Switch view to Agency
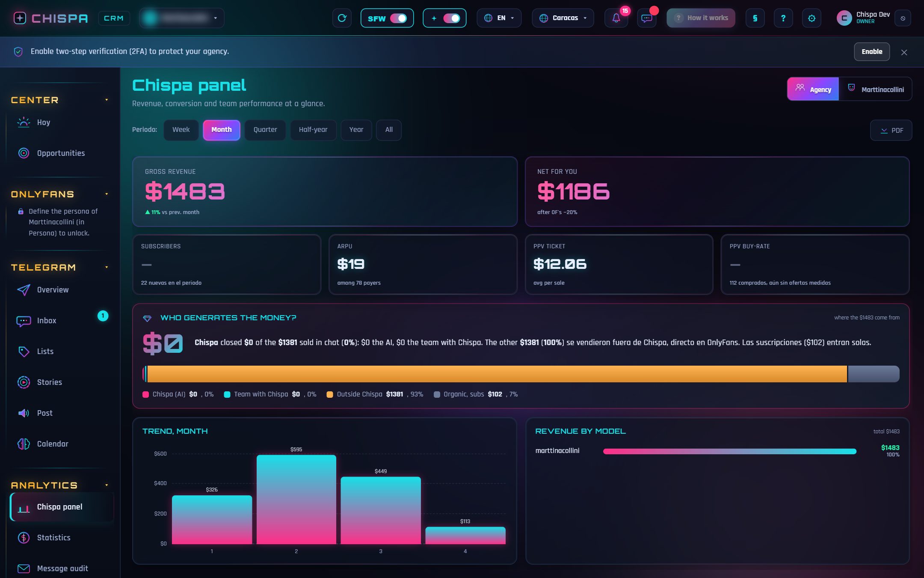This screenshot has width=924, height=578. [x=813, y=89]
